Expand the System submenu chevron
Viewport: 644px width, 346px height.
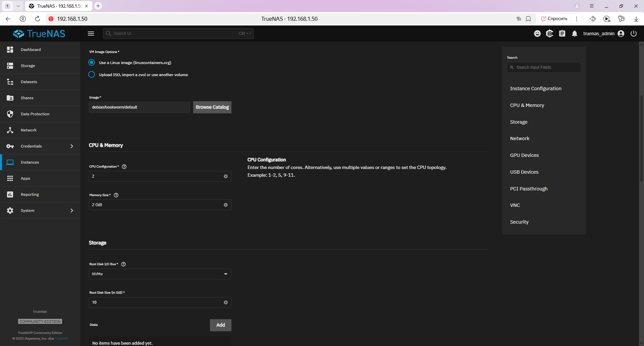[x=72, y=211]
